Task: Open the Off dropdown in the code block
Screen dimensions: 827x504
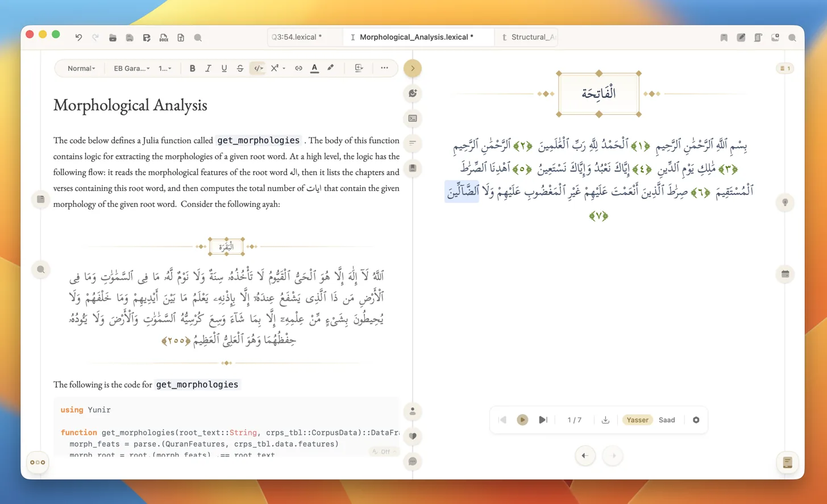Action: (x=385, y=452)
